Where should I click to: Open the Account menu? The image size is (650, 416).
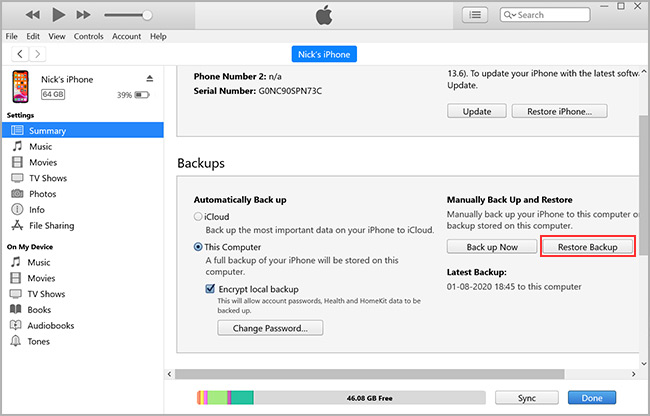126,36
